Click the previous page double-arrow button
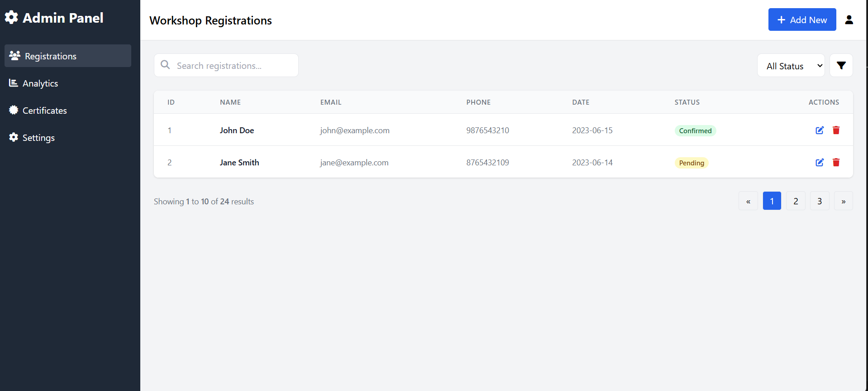 [748, 201]
